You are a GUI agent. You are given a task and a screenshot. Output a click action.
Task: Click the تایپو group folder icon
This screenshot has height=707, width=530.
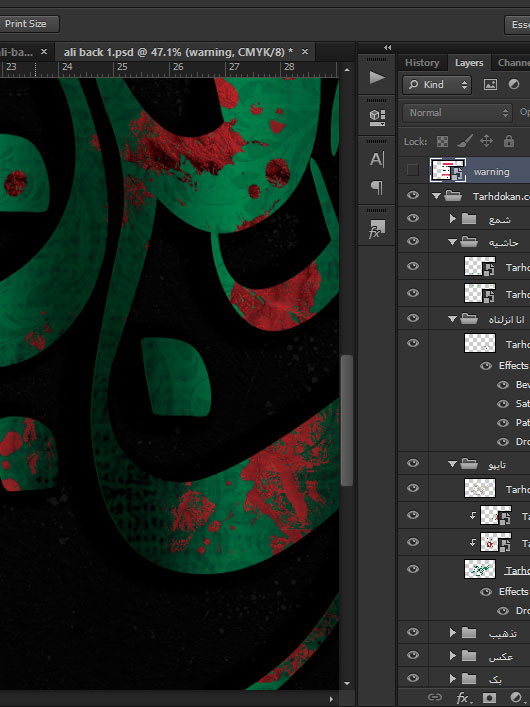click(469, 463)
